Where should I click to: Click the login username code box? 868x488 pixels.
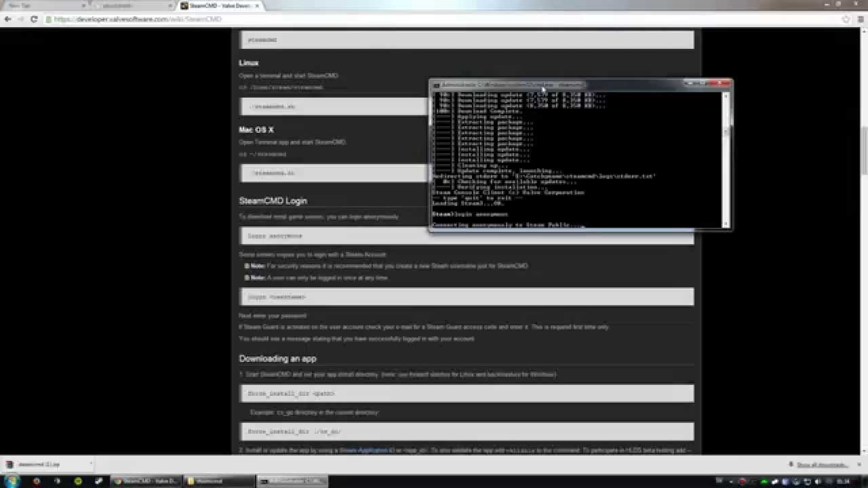tap(467, 297)
